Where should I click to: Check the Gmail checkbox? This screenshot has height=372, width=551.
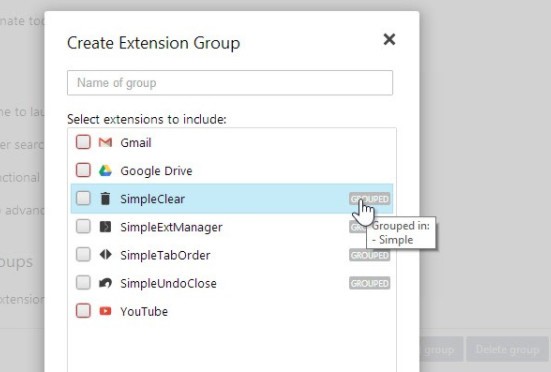83,142
